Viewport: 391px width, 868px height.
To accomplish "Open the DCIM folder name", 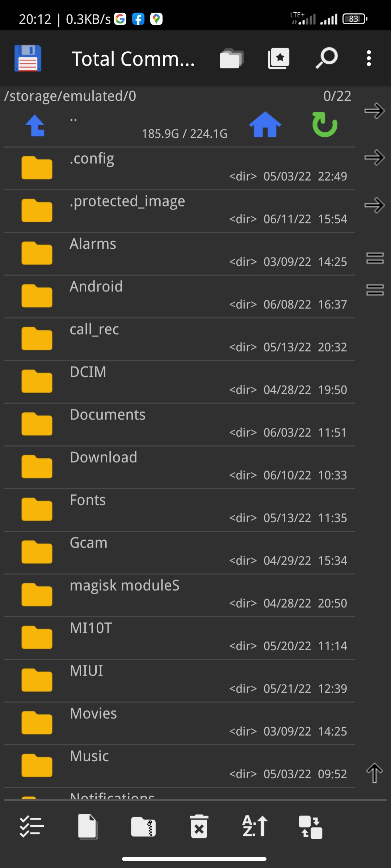I will [88, 372].
